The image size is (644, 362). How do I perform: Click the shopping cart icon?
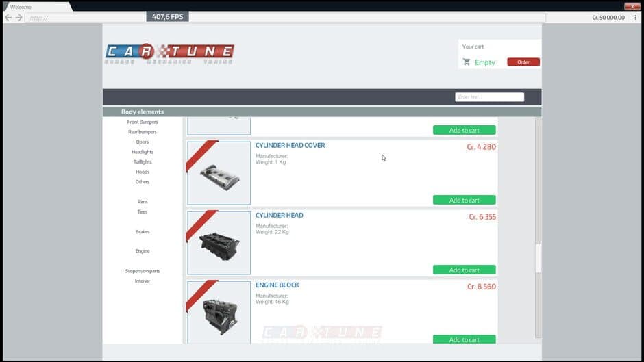(467, 62)
